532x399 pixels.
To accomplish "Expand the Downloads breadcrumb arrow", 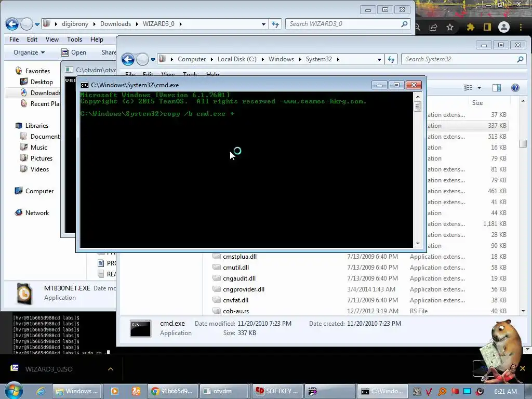I will tap(137, 24).
